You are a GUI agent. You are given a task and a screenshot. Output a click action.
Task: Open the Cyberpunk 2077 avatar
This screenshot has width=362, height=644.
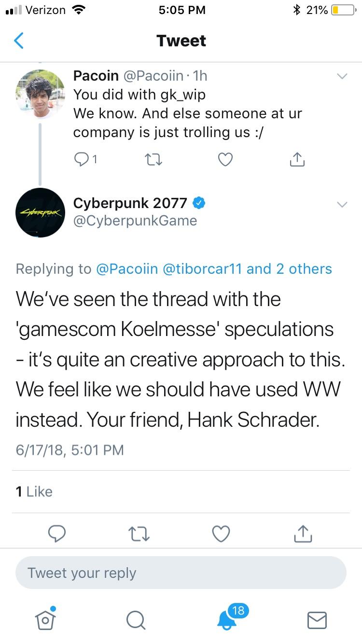tap(40, 211)
